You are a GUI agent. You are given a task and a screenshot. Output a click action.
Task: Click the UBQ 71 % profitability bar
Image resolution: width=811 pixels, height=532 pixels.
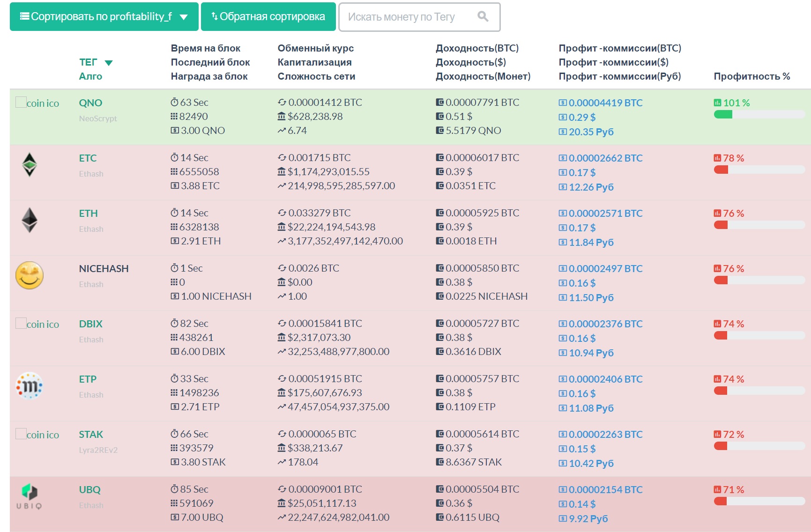759,501
